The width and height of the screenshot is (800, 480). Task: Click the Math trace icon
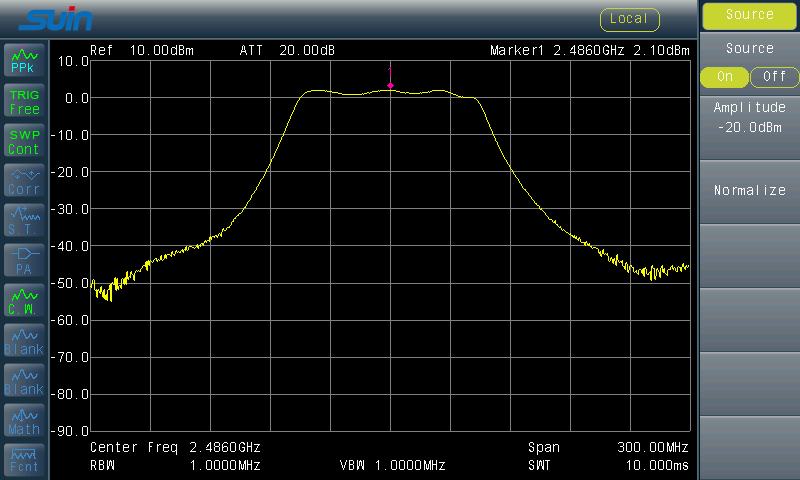(x=24, y=421)
